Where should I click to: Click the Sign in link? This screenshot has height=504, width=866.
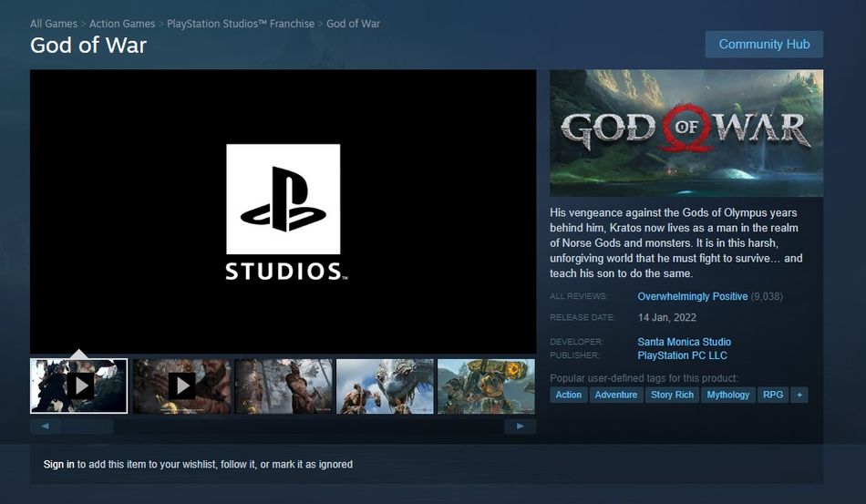pos(58,464)
